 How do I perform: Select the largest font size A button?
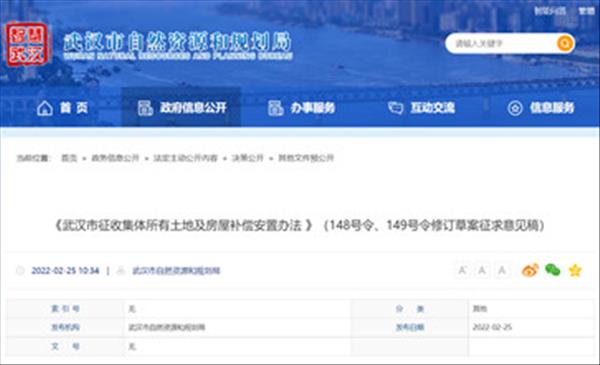(462, 271)
